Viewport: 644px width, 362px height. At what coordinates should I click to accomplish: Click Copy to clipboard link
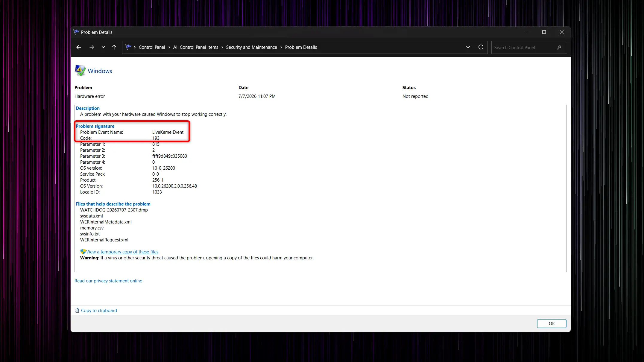pyautogui.click(x=99, y=311)
